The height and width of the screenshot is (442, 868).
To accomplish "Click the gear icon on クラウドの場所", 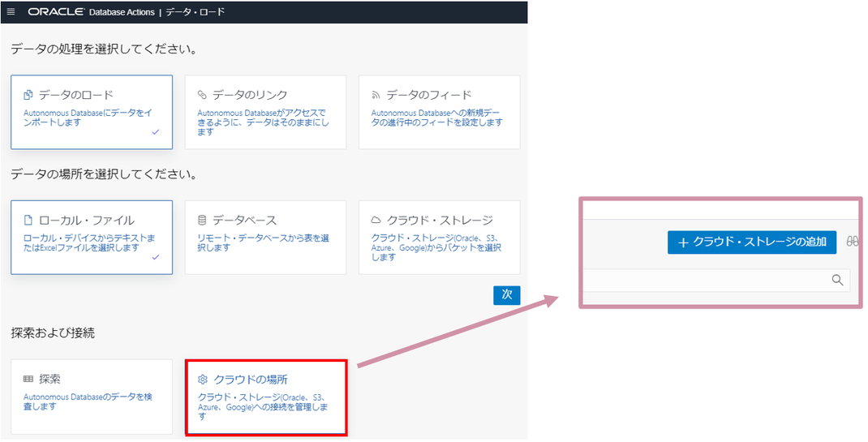I will point(203,380).
